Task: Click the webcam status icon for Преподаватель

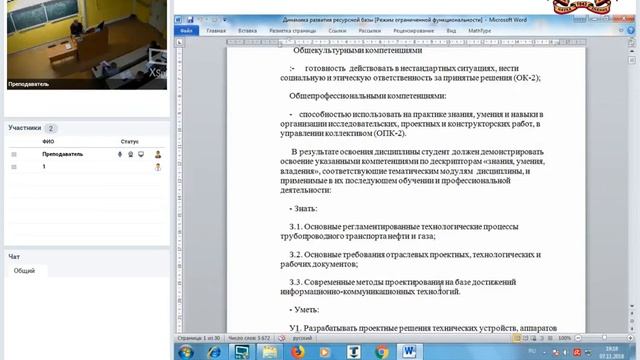Action: click(x=131, y=154)
